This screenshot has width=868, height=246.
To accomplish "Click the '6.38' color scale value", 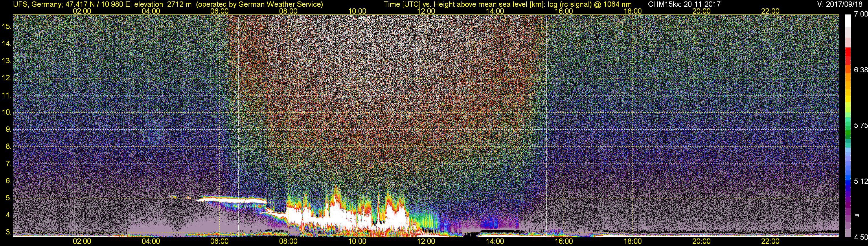I will point(861,70).
